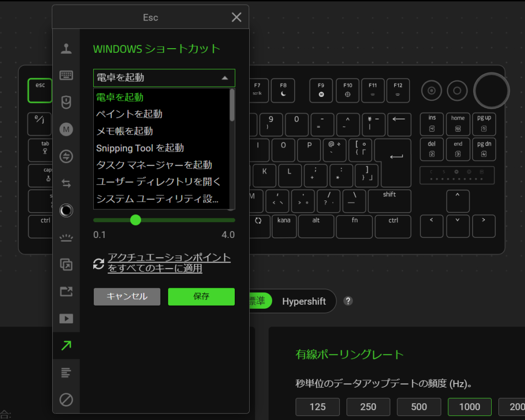Select the Disable Key assignment icon

[x=66, y=399]
